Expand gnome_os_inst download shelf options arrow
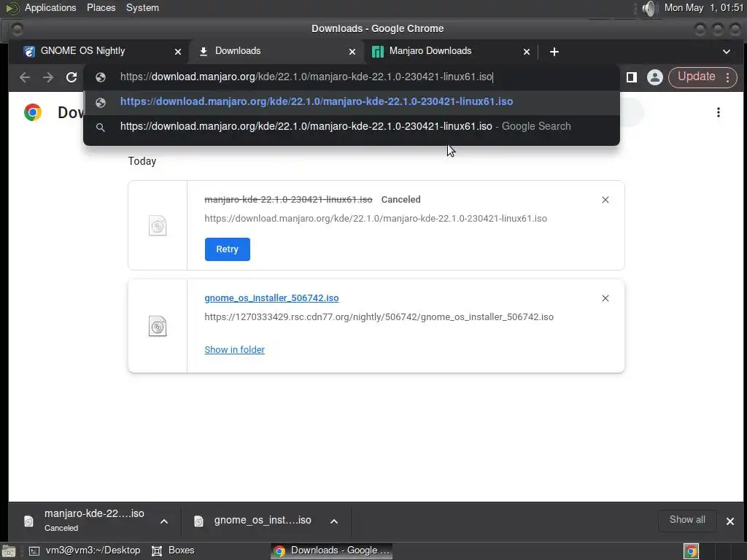 tap(334, 521)
